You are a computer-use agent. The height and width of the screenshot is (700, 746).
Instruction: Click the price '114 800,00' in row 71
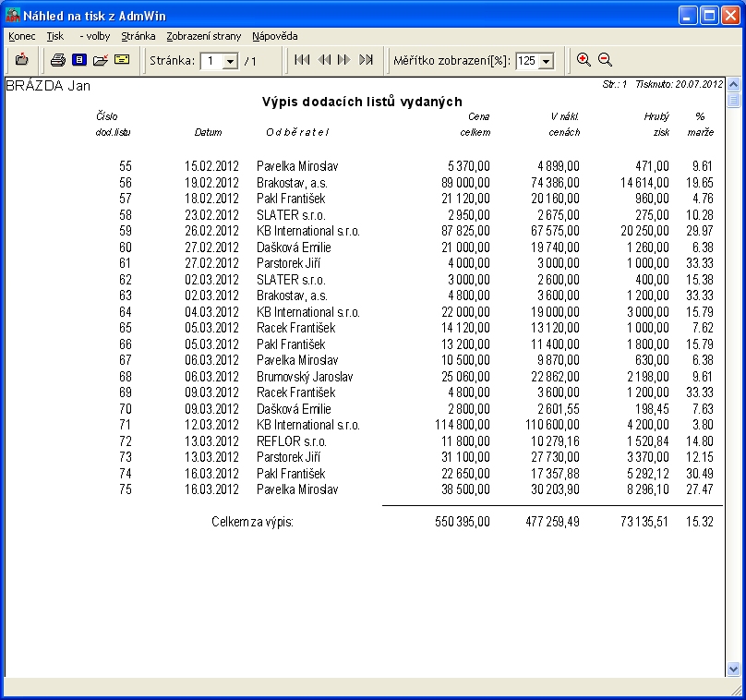click(463, 425)
